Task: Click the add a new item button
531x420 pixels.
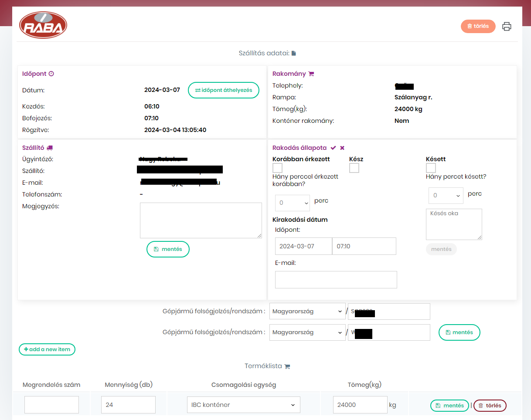Action: (x=47, y=349)
